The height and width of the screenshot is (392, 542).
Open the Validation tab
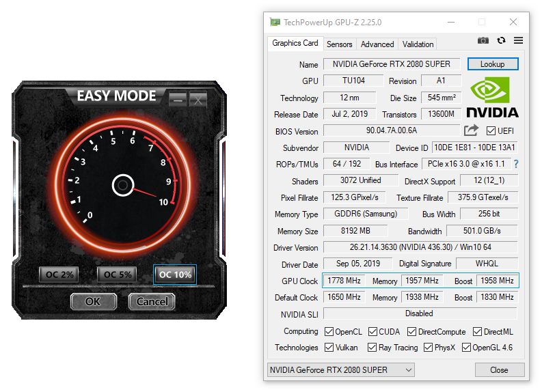[418, 44]
